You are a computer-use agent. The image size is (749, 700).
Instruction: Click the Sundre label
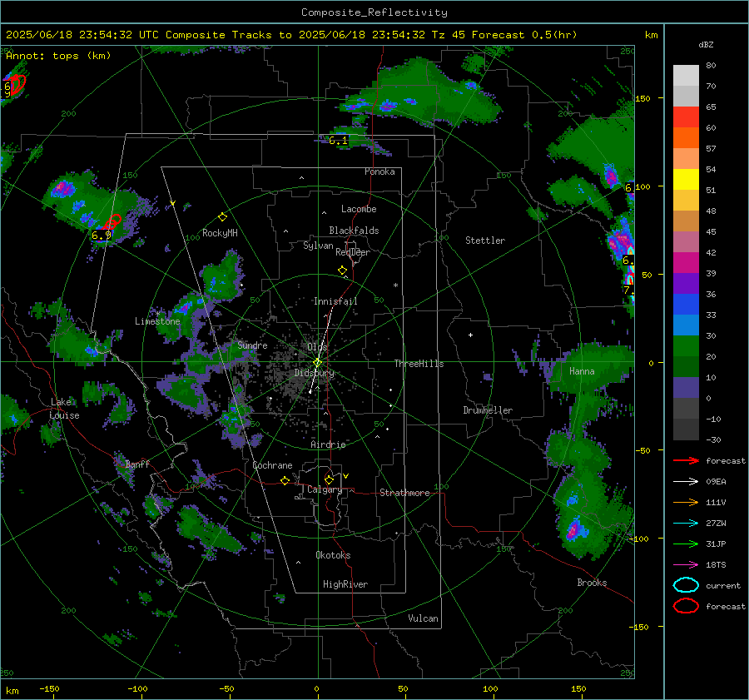[x=252, y=345]
